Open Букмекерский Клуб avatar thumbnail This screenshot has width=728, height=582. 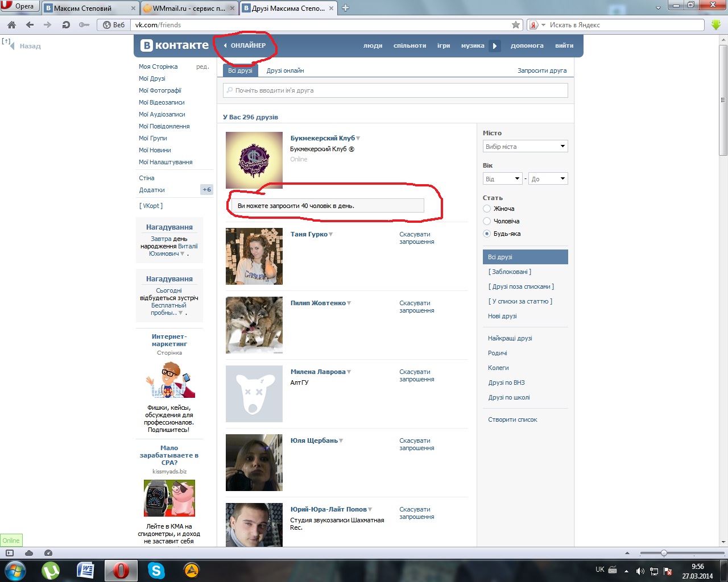pyautogui.click(x=254, y=160)
